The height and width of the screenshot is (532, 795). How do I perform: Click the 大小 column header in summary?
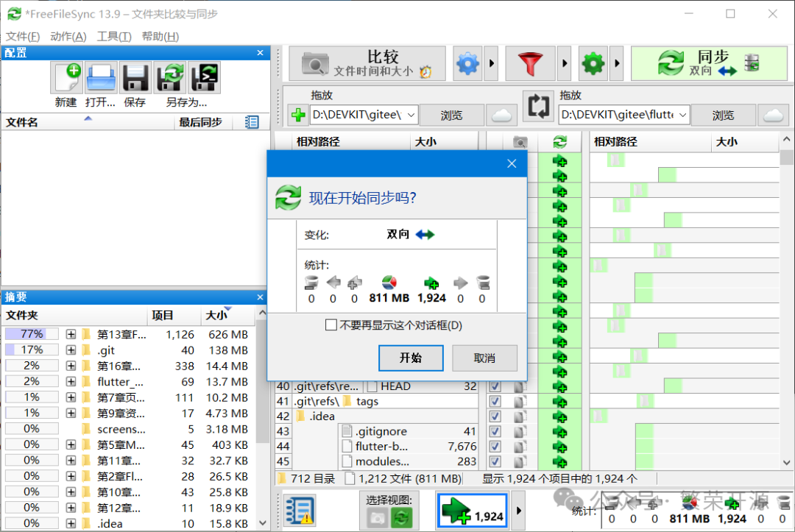(x=217, y=316)
